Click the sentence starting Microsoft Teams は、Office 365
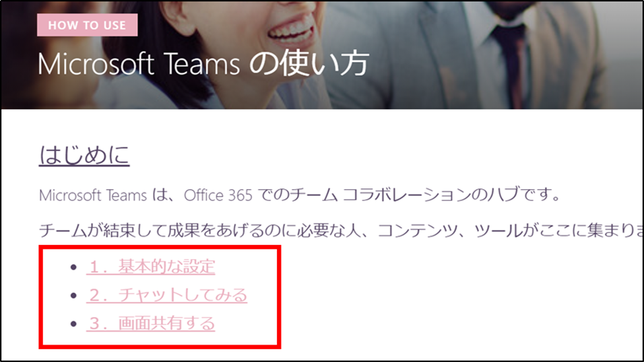The width and height of the screenshot is (644, 362). coord(300,195)
